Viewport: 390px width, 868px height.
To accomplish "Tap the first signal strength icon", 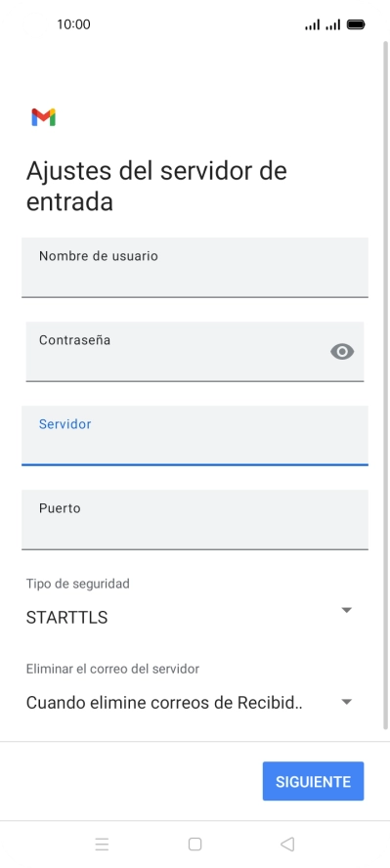I will point(313,24).
